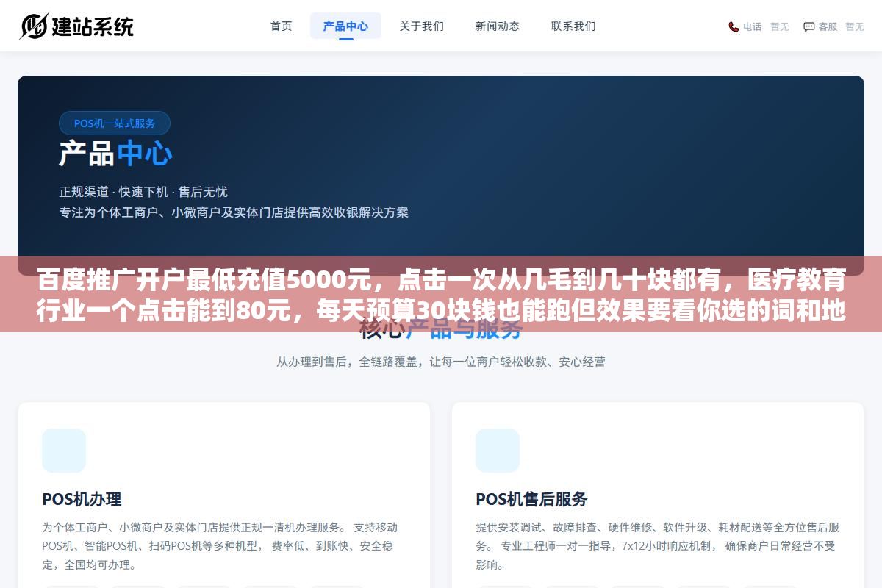Screen dimensions: 882x588
Task: Select the 产品中心 nav tab
Action: (345, 26)
